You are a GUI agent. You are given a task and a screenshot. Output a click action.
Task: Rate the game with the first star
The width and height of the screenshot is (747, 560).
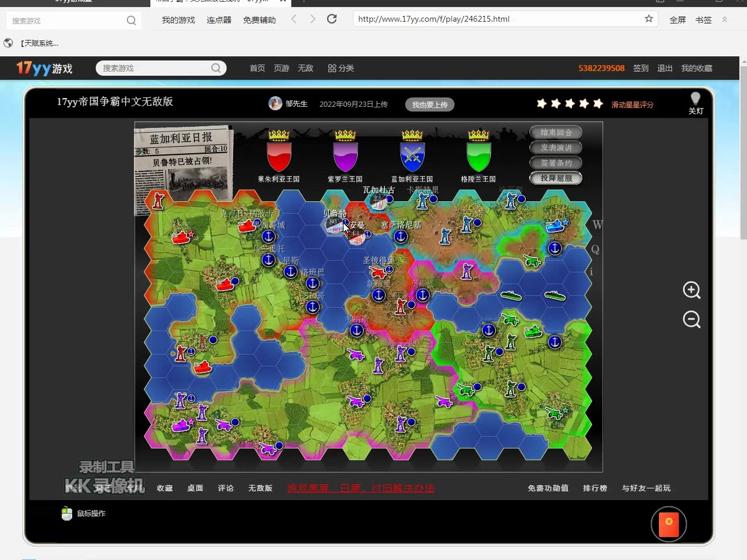point(541,104)
